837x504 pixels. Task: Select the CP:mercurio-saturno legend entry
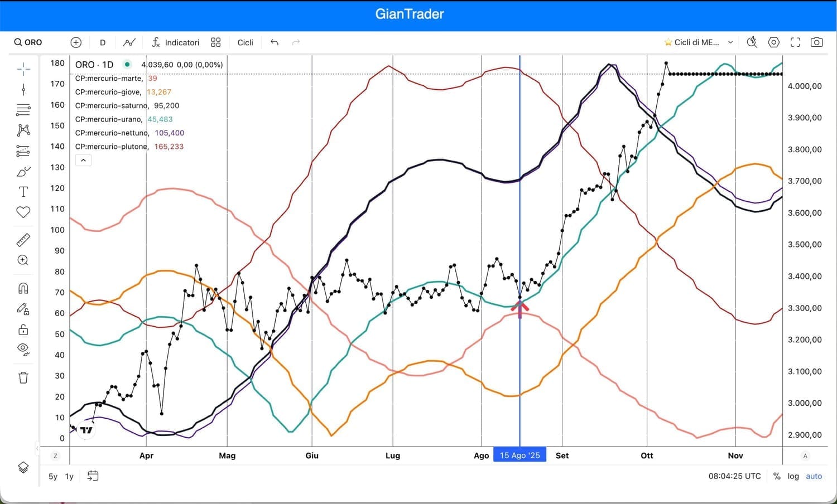(127, 106)
